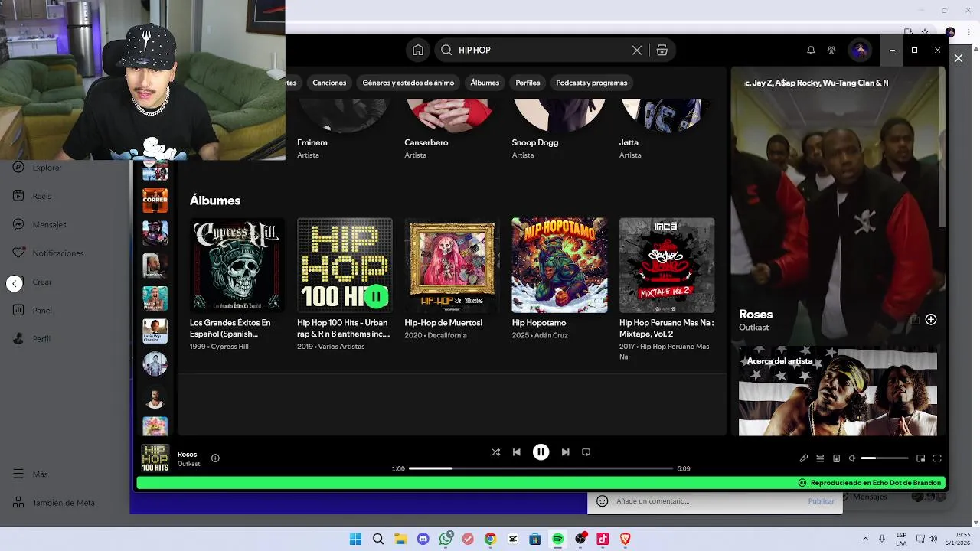The width and height of the screenshot is (980, 551).
Task: Open Spotify notifications bell
Action: tap(811, 51)
